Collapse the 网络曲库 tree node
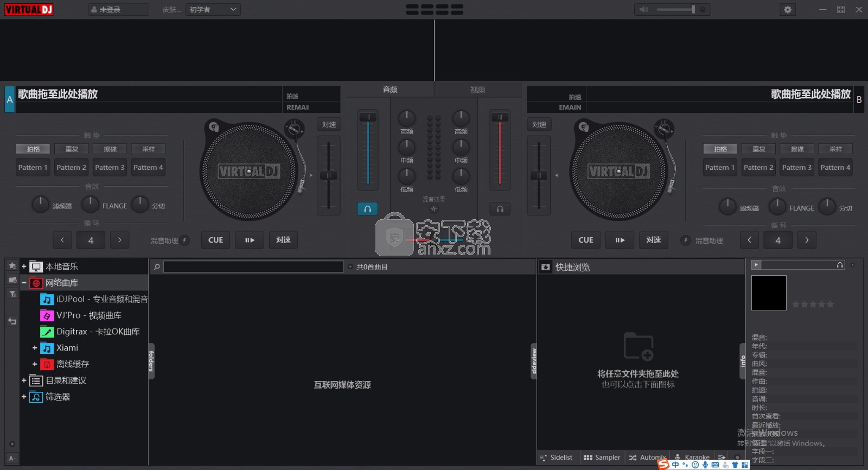 (x=24, y=283)
